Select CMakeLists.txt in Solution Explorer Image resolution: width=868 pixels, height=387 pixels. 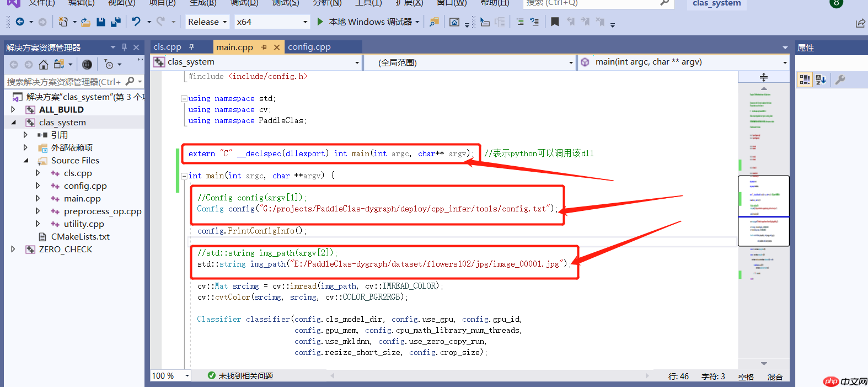[x=81, y=236]
